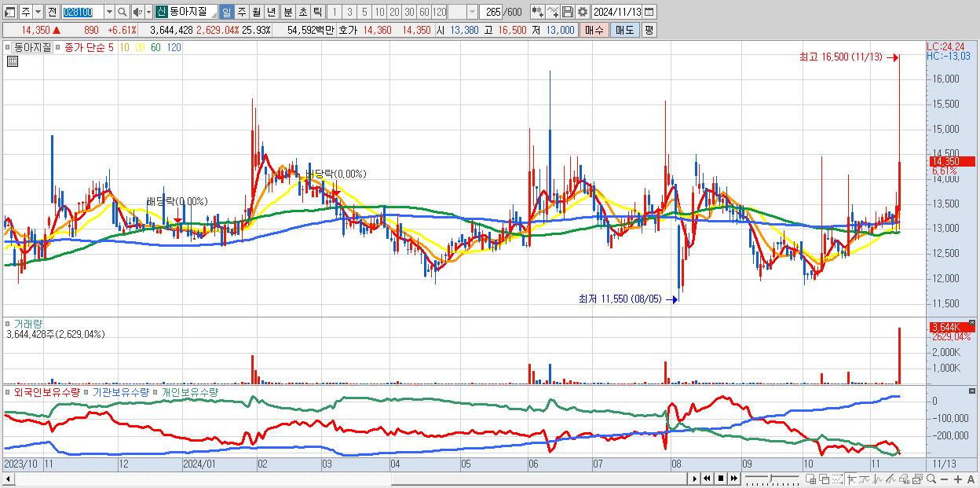This screenshot has width=980, height=488.
Task: Click the panel layout icon at toolbar start
Action: coord(9,12)
